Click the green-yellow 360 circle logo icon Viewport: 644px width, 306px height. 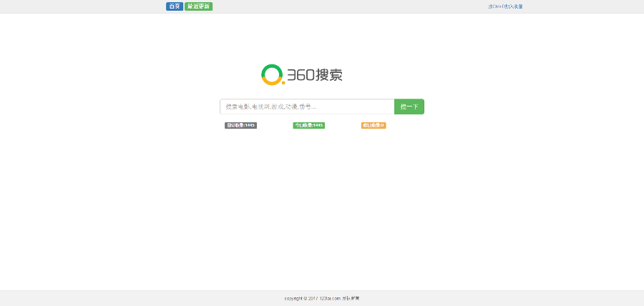click(273, 74)
